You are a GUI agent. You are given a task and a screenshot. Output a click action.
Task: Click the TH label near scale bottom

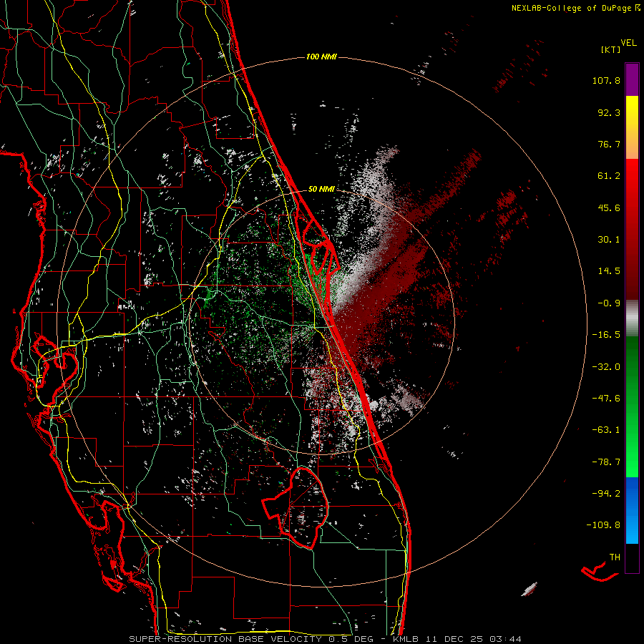(x=615, y=557)
